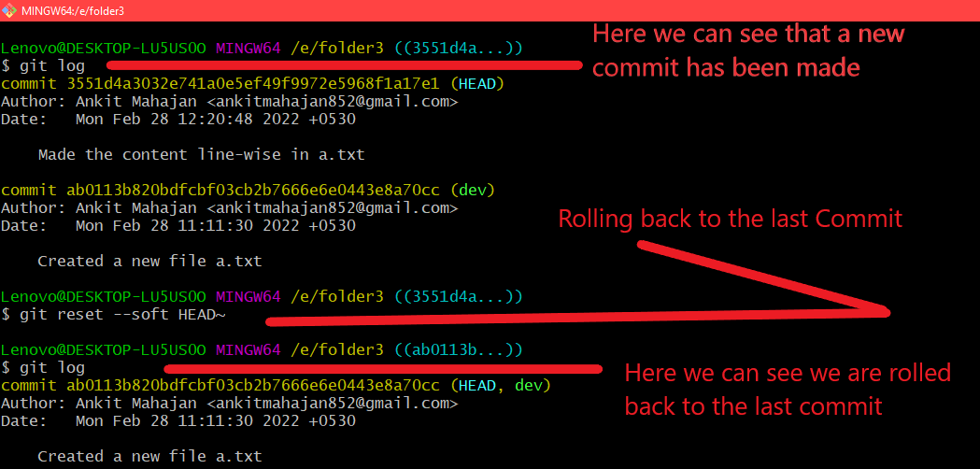Viewport: 980px width, 469px height.
Task: Click the 'Rolling back to the last Commit' annotation
Action: (x=730, y=220)
